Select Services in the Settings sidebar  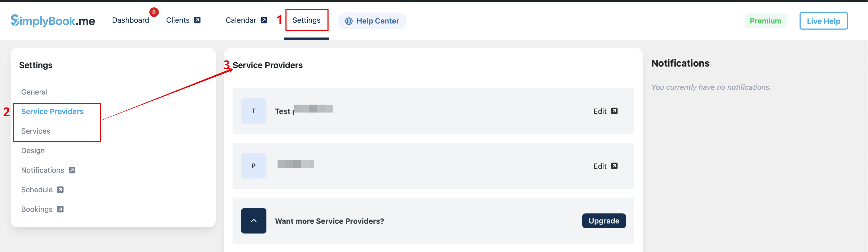point(36,131)
